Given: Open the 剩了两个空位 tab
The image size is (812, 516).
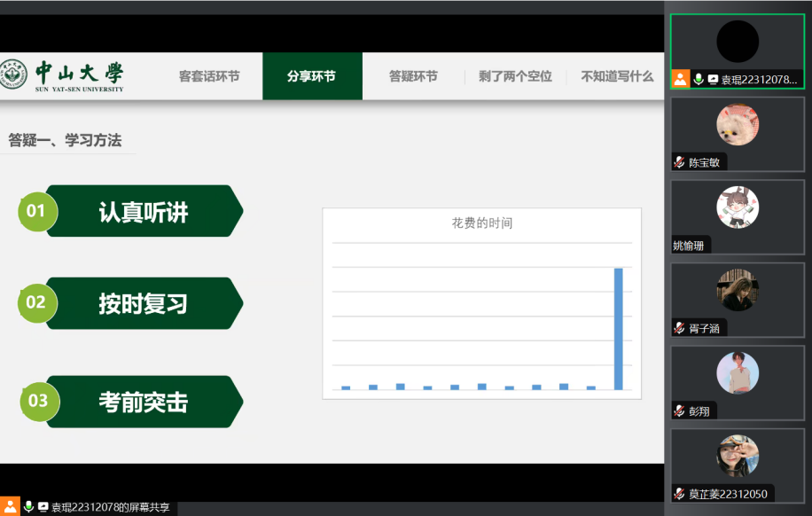Looking at the screenshot, I should (x=515, y=76).
